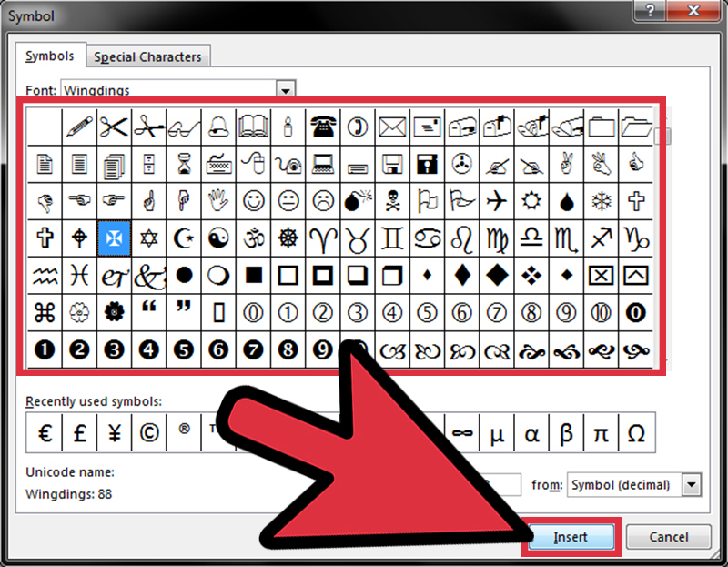
Task: Choose the bomb symbol
Action: coord(358,201)
